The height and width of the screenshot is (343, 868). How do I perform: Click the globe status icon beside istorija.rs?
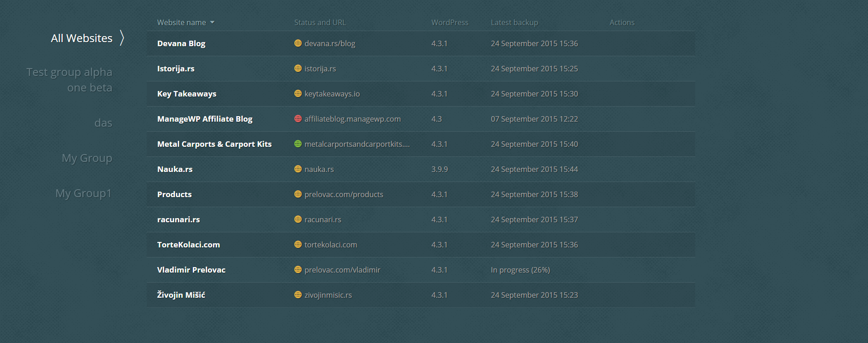[298, 69]
